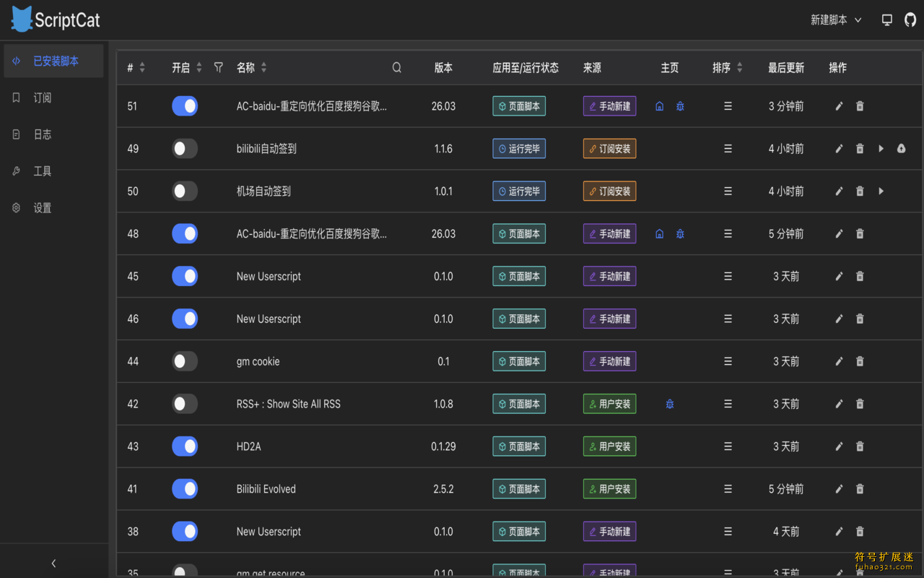The width and height of the screenshot is (924, 578).
Task: Open 订阅 sidebar item
Action: (x=53, y=98)
